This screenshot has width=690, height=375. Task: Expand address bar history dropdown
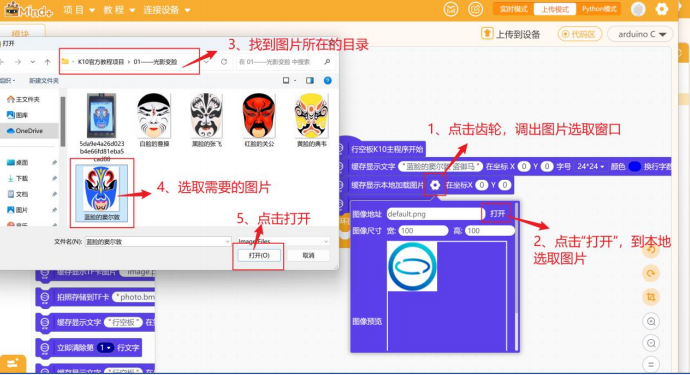click(x=206, y=62)
